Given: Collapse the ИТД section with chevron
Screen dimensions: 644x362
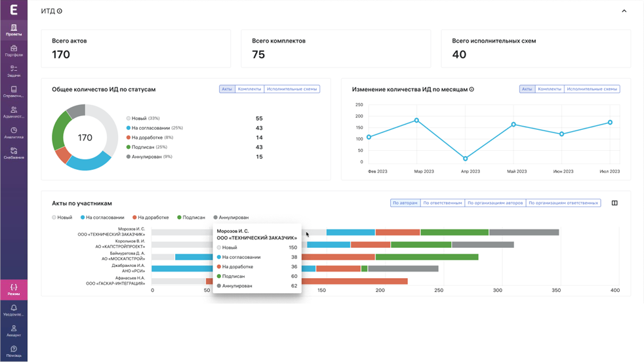Looking at the screenshot, I should pyautogui.click(x=624, y=11).
